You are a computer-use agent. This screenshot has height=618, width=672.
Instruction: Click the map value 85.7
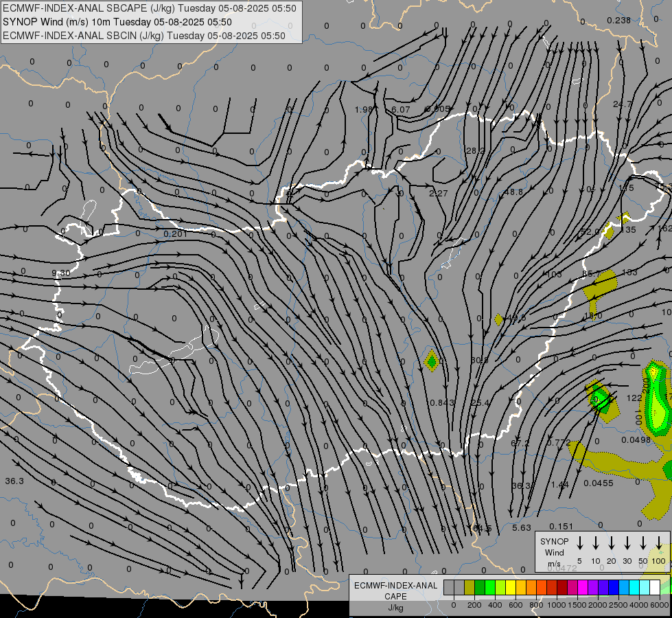click(592, 273)
